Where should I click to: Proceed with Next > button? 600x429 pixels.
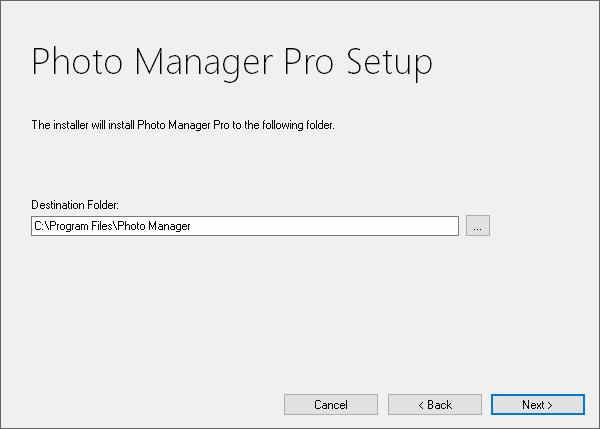tap(538, 405)
